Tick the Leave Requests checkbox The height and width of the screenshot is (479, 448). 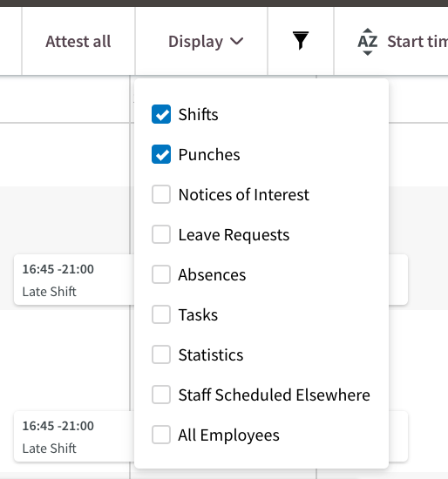pyautogui.click(x=161, y=234)
